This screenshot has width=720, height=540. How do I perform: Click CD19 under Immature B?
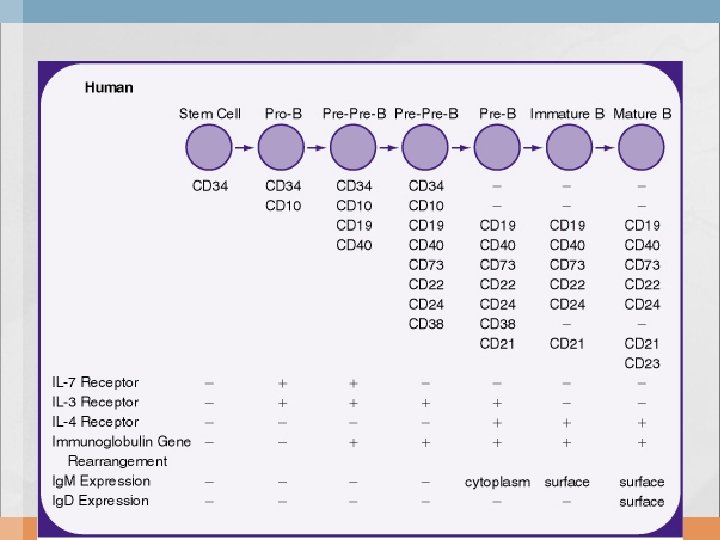tap(567, 225)
